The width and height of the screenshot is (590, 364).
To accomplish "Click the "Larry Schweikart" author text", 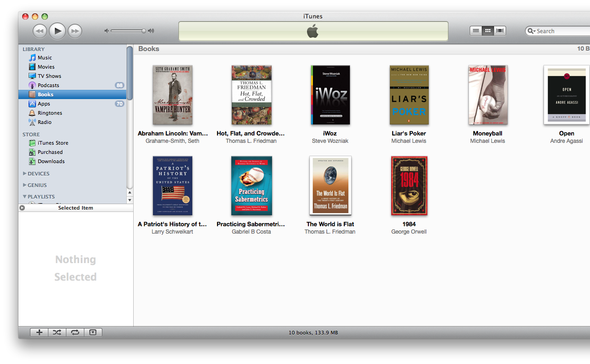I will click(172, 232).
